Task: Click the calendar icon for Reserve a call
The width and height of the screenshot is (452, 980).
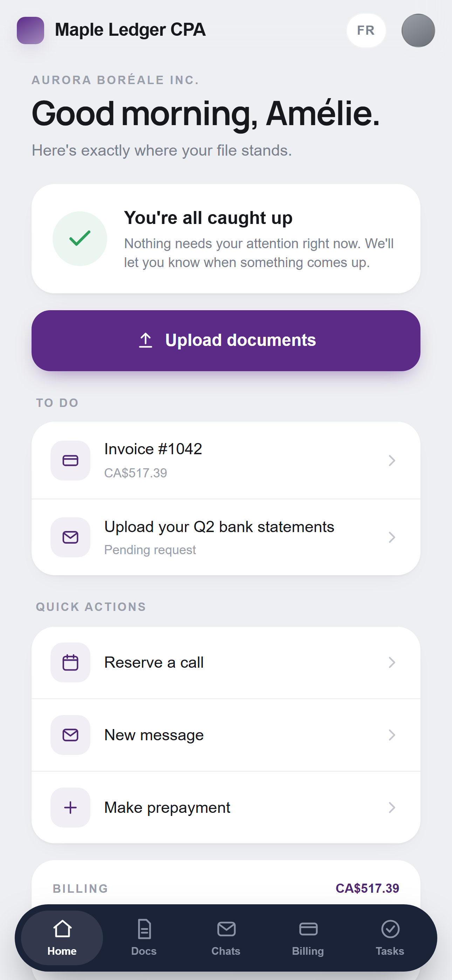Action: pyautogui.click(x=70, y=662)
